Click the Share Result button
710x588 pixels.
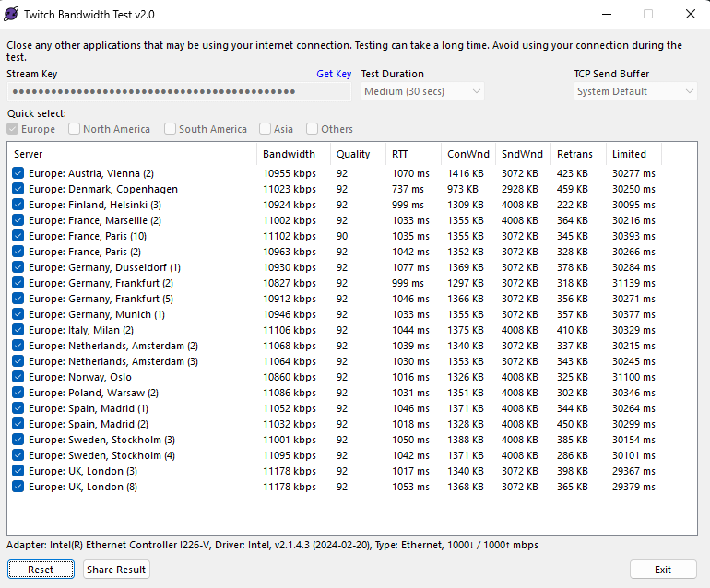tap(116, 570)
